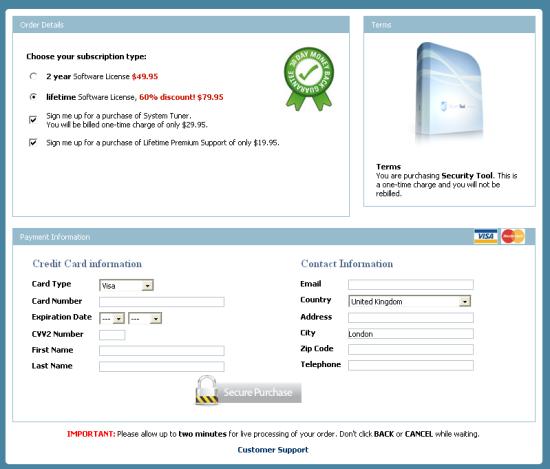The height and width of the screenshot is (469, 550).
Task: Click the 30 day money back guarantee badge
Action: [309, 79]
